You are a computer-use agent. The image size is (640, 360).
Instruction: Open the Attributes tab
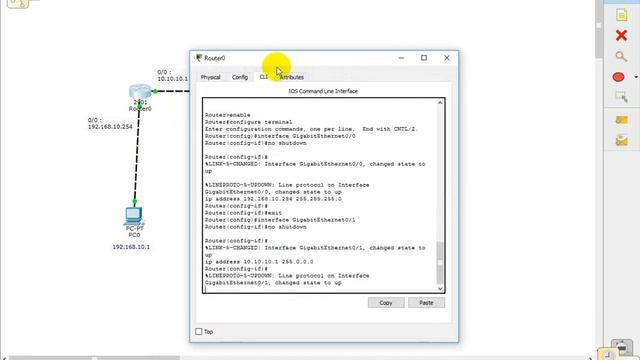[x=292, y=77]
